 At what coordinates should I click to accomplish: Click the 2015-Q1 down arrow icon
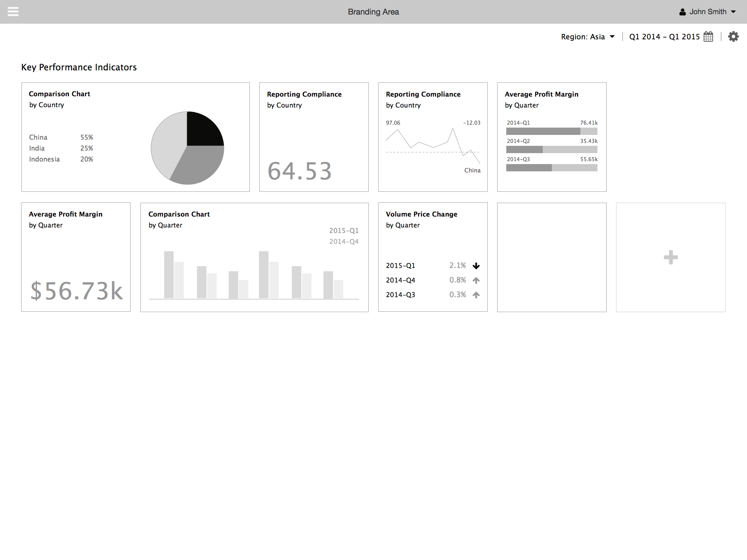point(476,266)
